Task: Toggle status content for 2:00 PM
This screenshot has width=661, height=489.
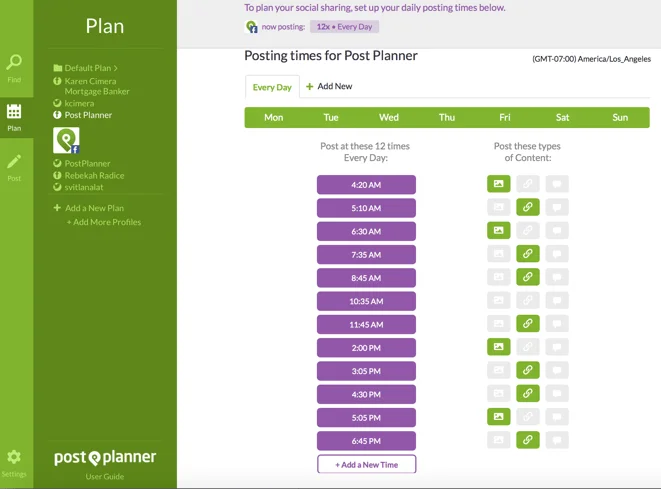Action: point(557,347)
